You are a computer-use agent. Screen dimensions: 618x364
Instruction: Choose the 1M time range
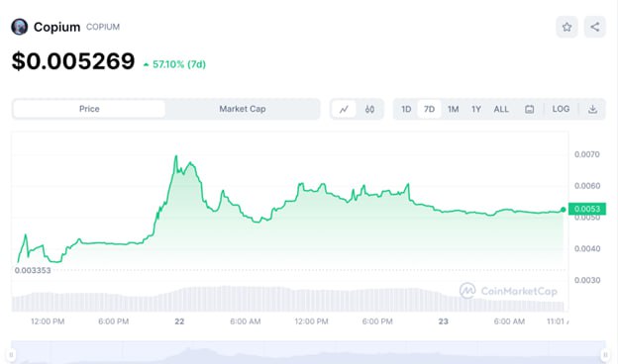point(453,109)
